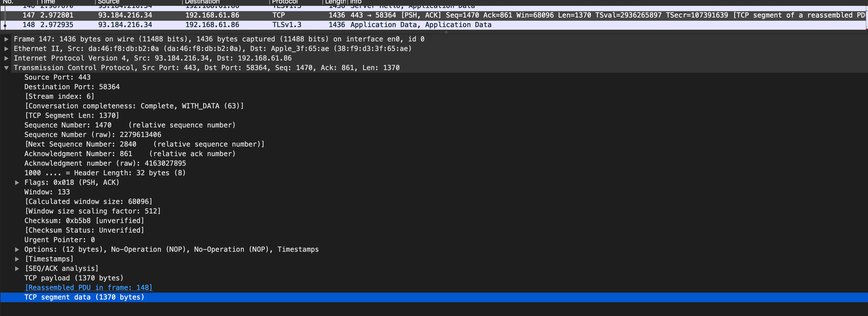Expand the Internet Protocol Version 4 node
This screenshot has width=868, height=316.
pos(6,58)
